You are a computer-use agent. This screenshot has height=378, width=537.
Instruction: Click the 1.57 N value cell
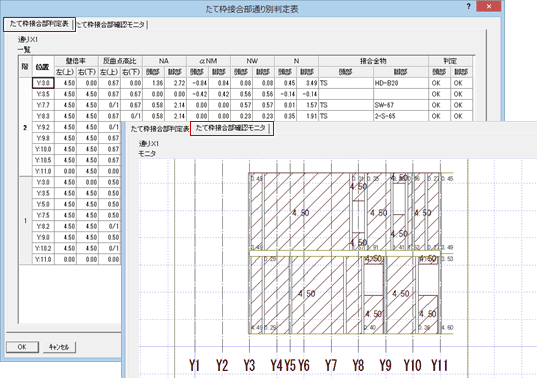308,105
